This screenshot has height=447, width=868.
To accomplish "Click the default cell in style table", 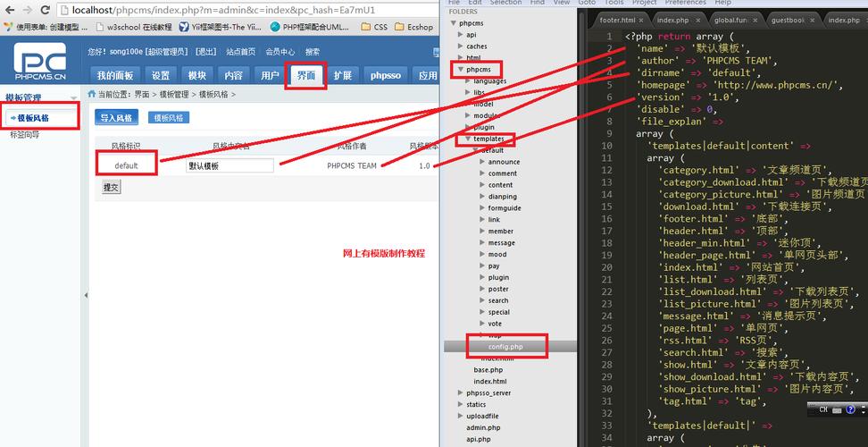I will [x=126, y=165].
